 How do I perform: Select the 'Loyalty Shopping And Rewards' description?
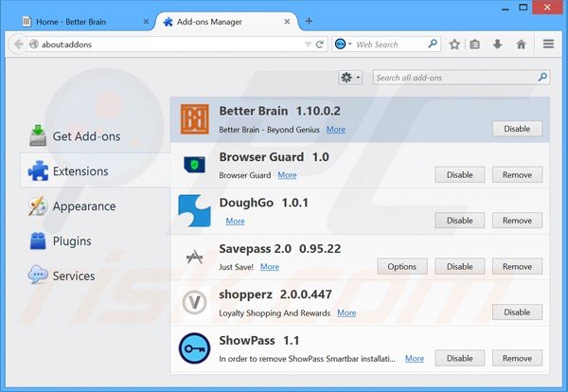tap(275, 313)
